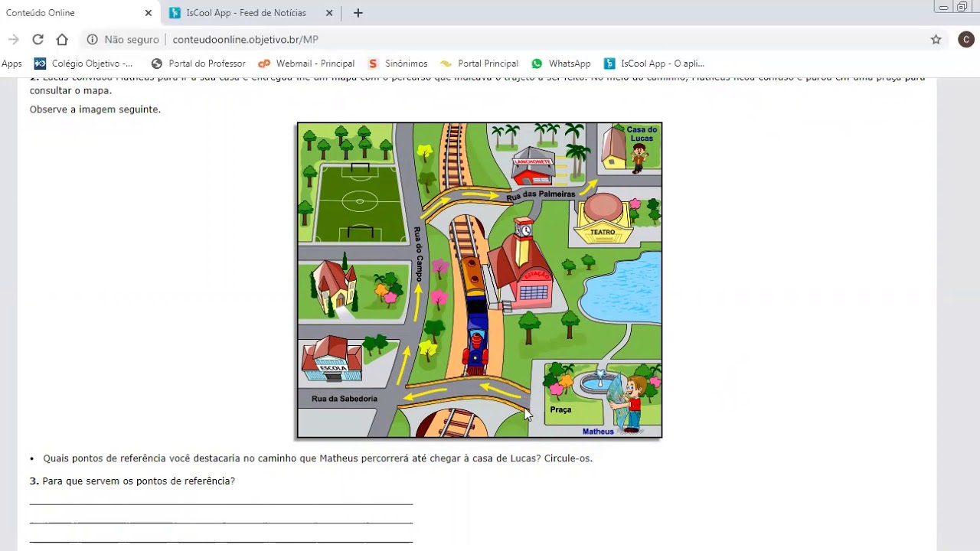The image size is (980, 551).
Task: Click the Lanchonete building on the map
Action: point(533,167)
